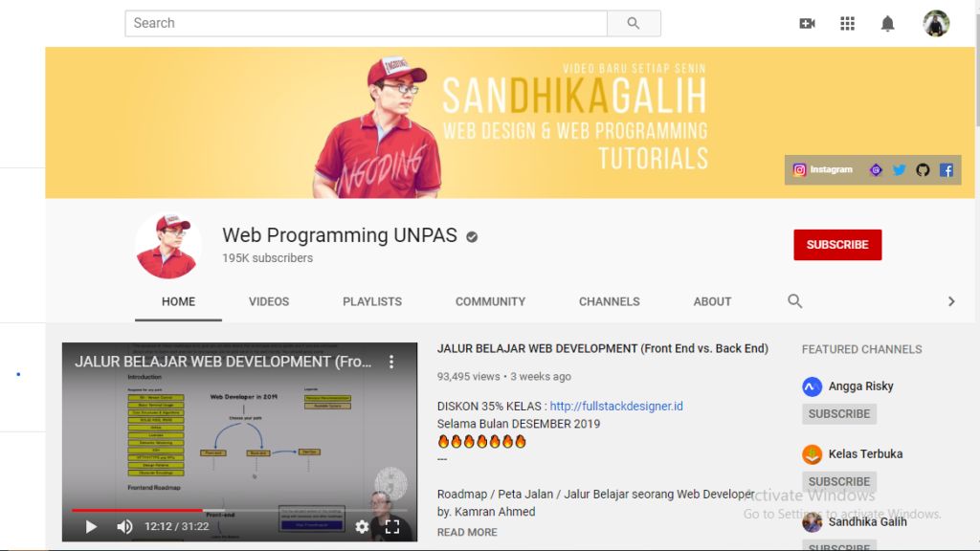Open the Sandhika Galih channel name

[867, 521]
